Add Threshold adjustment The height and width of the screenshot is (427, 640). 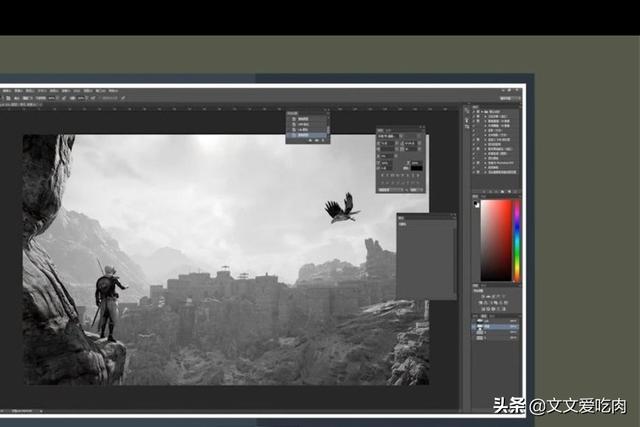[493, 309]
